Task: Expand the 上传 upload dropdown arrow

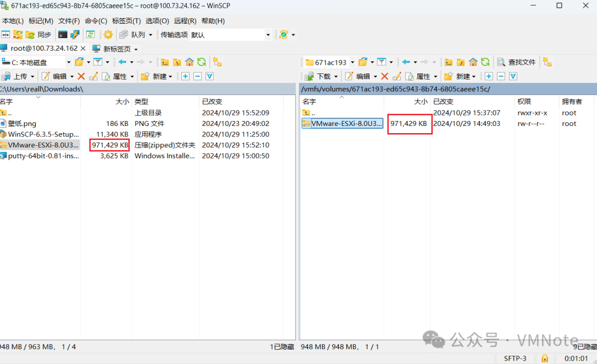Action: (x=33, y=77)
